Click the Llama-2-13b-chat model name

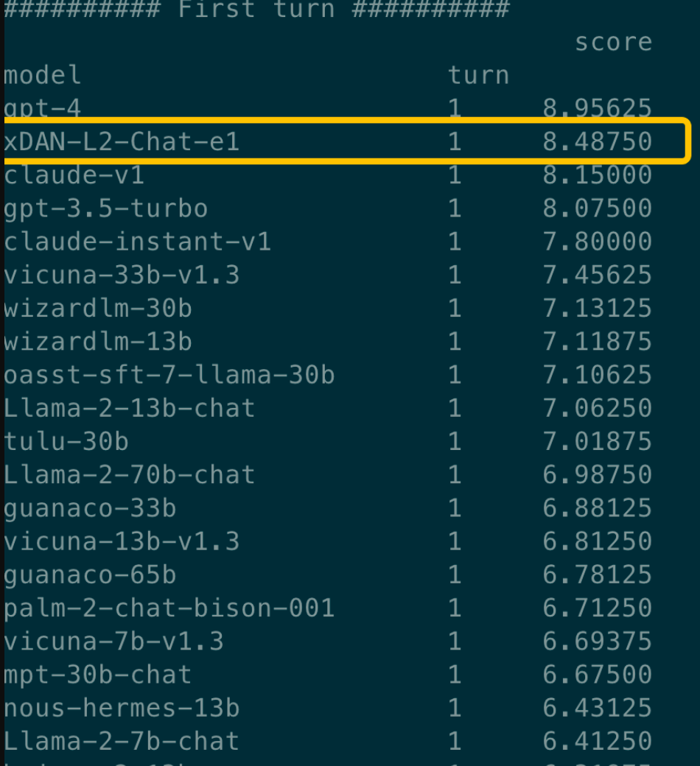130,408
